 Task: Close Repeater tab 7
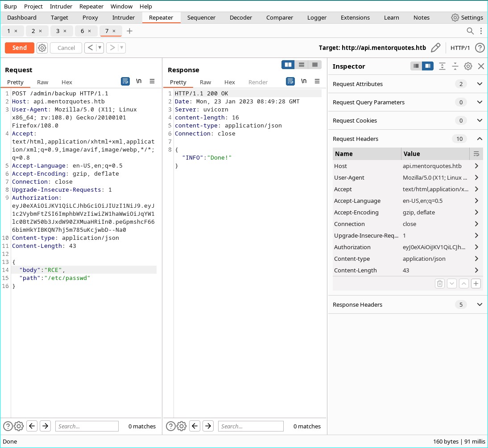(x=114, y=31)
